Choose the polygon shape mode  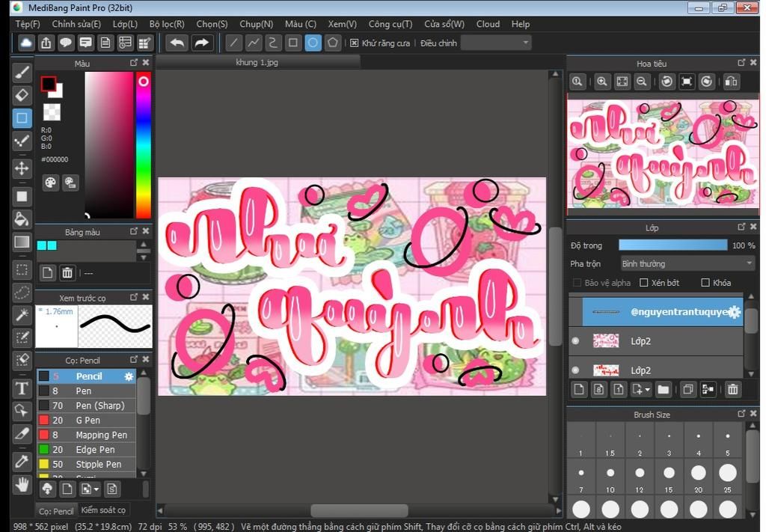click(x=333, y=43)
